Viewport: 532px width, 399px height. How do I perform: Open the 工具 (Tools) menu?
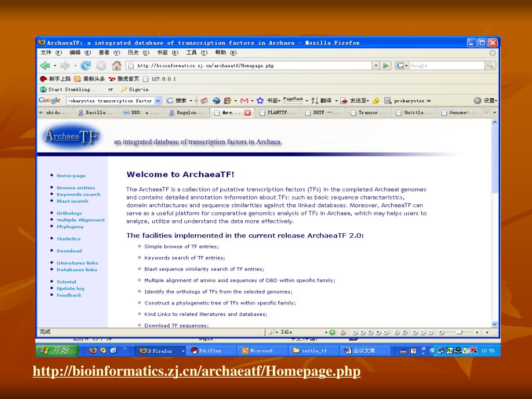pos(196,52)
